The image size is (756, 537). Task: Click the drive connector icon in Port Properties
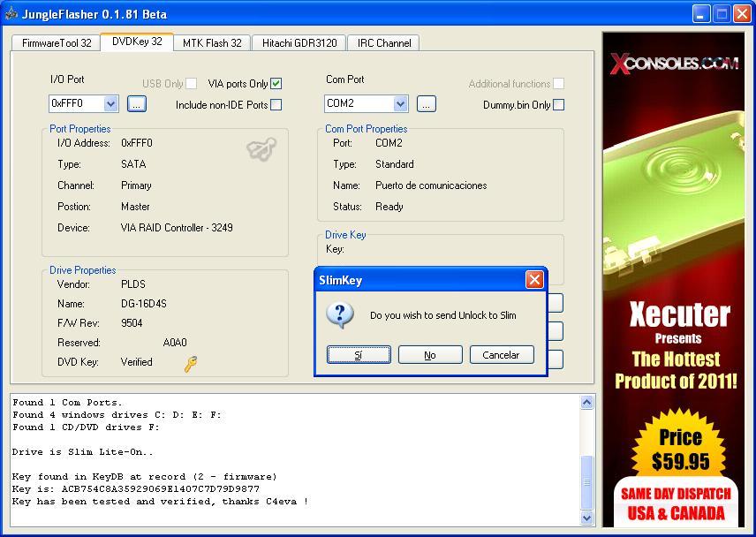point(261,150)
